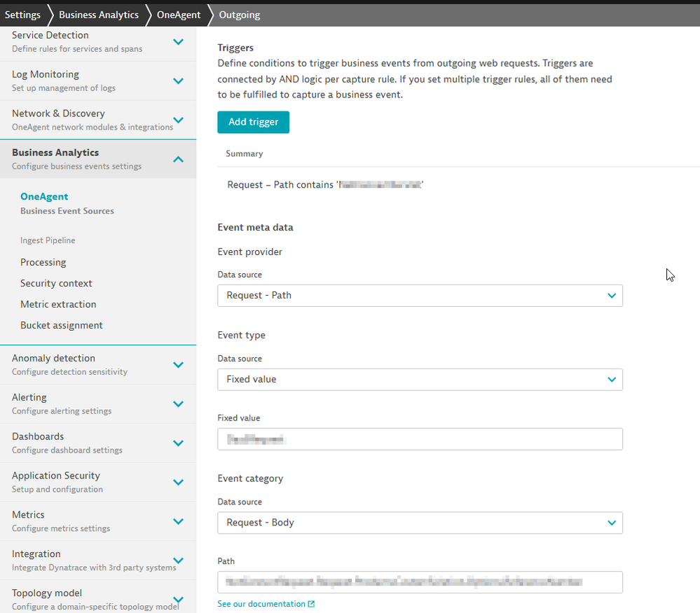This screenshot has width=700, height=613.
Task: Expand the Alerting section chevron
Action: pos(179,404)
